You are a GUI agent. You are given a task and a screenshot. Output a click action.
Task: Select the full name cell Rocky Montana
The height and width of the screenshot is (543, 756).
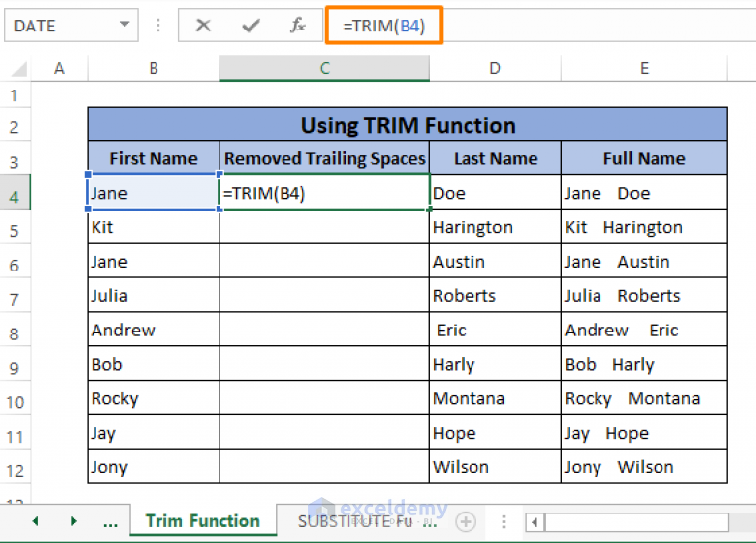[645, 398]
